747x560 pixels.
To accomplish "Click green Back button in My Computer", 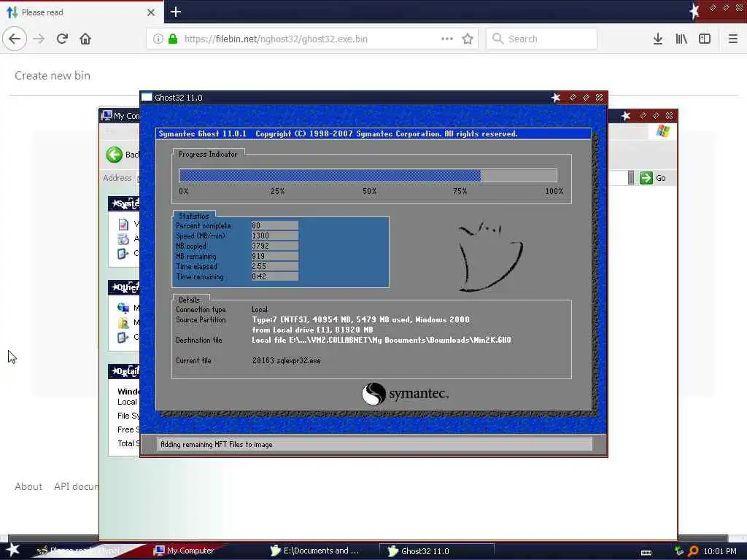I will 115,155.
